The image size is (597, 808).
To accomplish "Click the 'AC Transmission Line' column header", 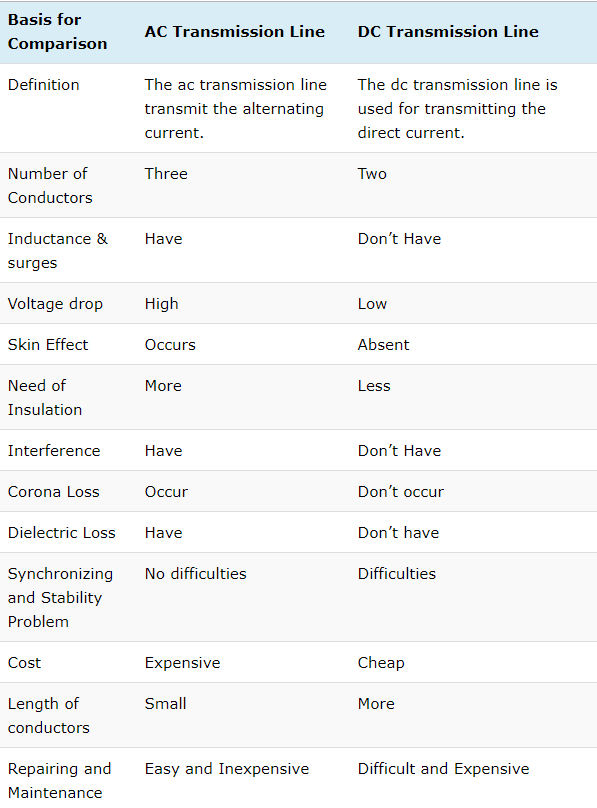I will (234, 32).
